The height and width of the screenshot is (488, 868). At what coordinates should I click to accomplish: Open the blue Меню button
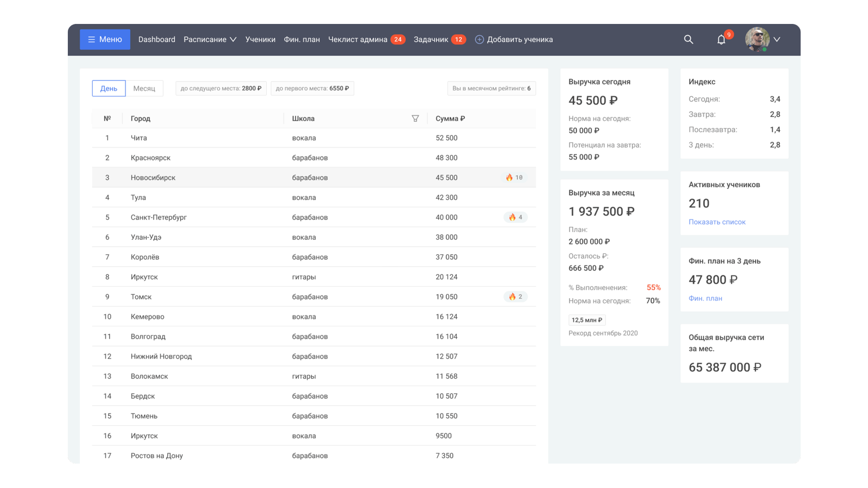point(105,39)
